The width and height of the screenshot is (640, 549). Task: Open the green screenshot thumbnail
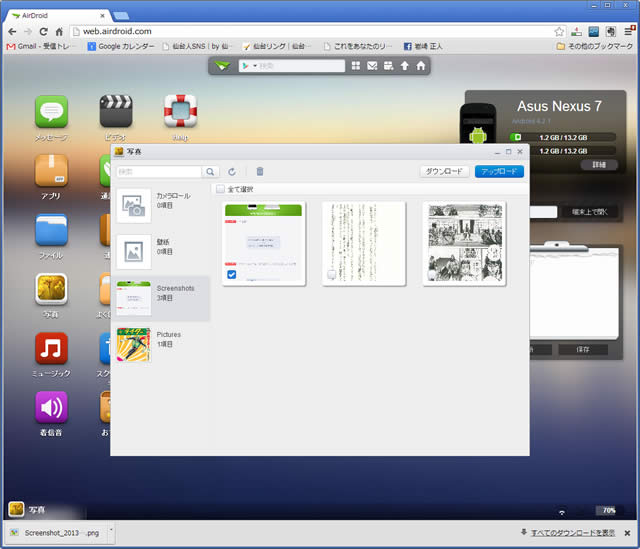[264, 244]
